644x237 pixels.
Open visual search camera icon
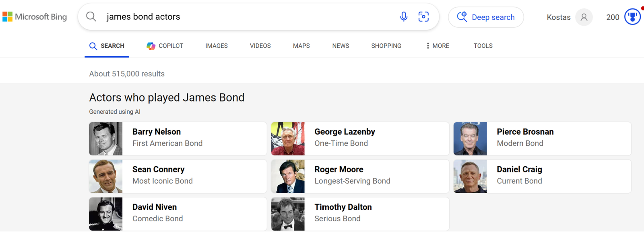pyautogui.click(x=423, y=16)
